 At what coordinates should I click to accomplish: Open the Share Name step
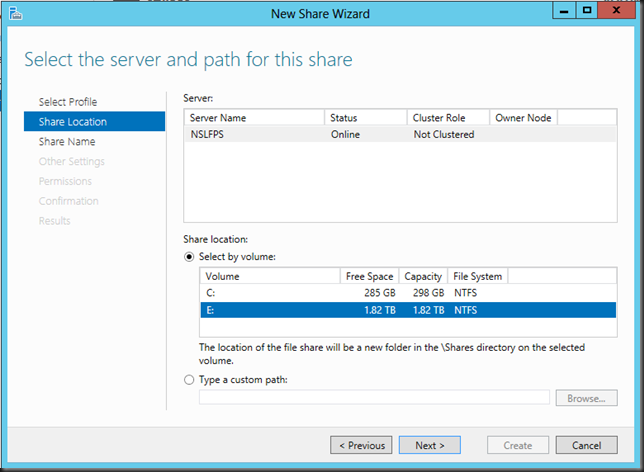pos(67,142)
